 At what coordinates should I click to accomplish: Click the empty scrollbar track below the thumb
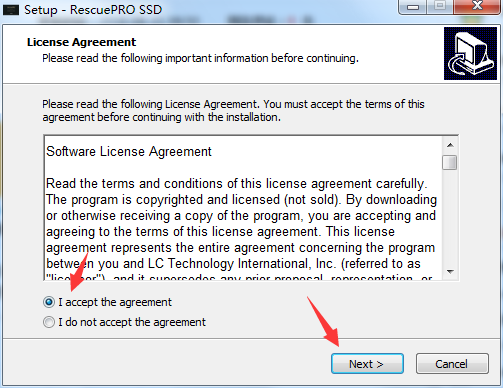[450, 217]
